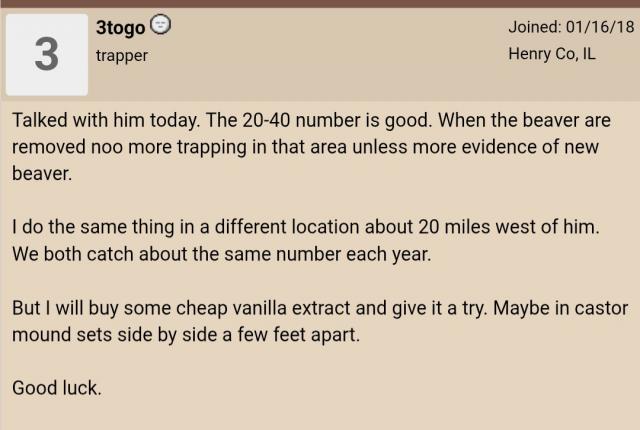Click the sleepy-face status icon beside 3togo

[160, 25]
